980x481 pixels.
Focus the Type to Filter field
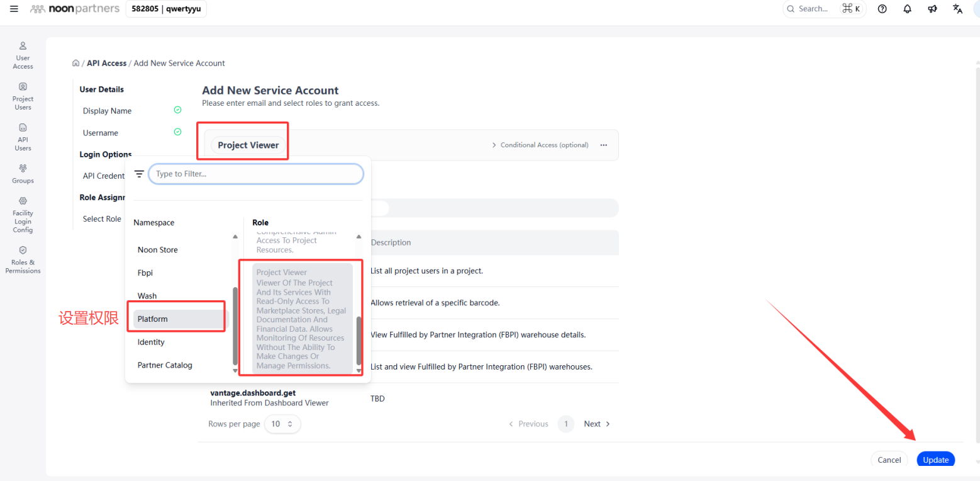click(256, 174)
